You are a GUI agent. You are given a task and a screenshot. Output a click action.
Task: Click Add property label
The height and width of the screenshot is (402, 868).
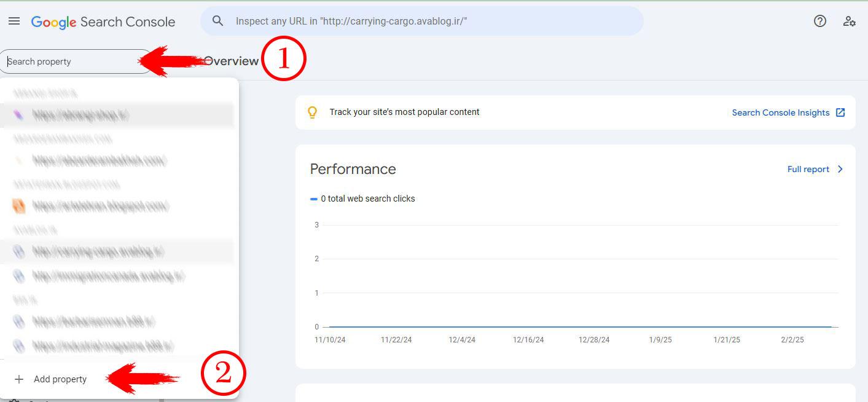[x=60, y=379]
